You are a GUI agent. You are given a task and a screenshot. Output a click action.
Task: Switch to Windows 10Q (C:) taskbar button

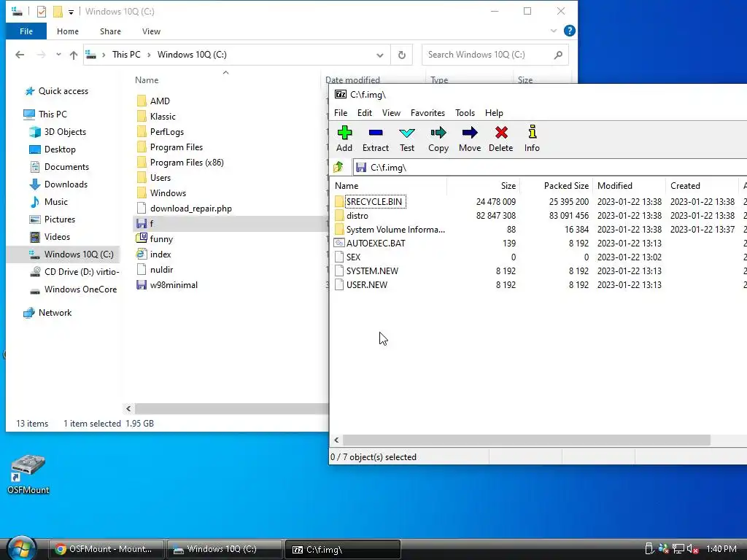point(224,549)
